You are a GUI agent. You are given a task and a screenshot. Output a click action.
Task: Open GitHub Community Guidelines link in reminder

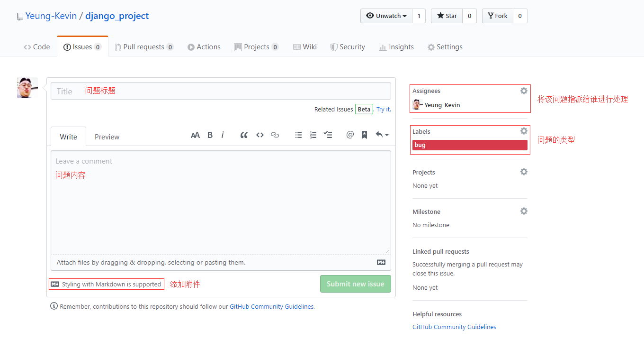coord(271,307)
